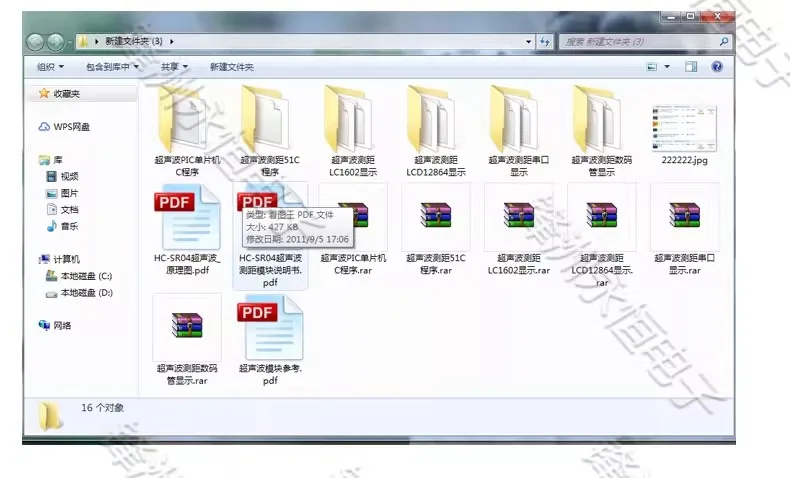The image size is (790, 478).
Task: Expand the 共享 dropdown menu
Action: [174, 67]
